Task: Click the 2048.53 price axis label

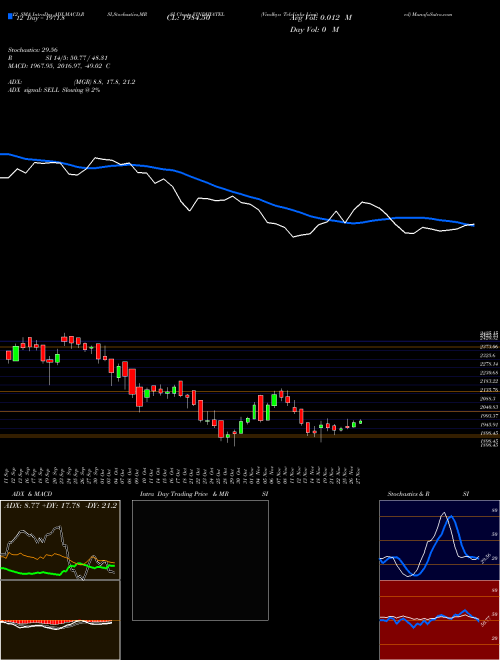Action: coord(489,407)
